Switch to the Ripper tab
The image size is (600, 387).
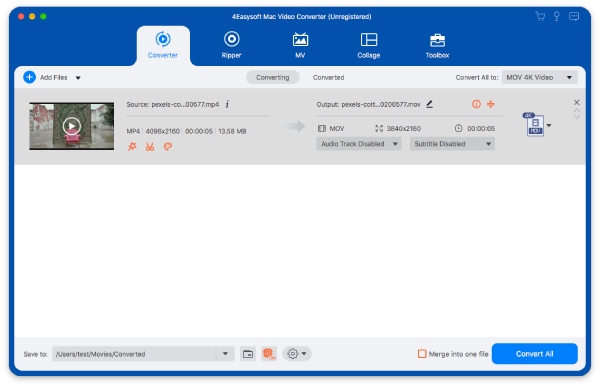point(232,46)
